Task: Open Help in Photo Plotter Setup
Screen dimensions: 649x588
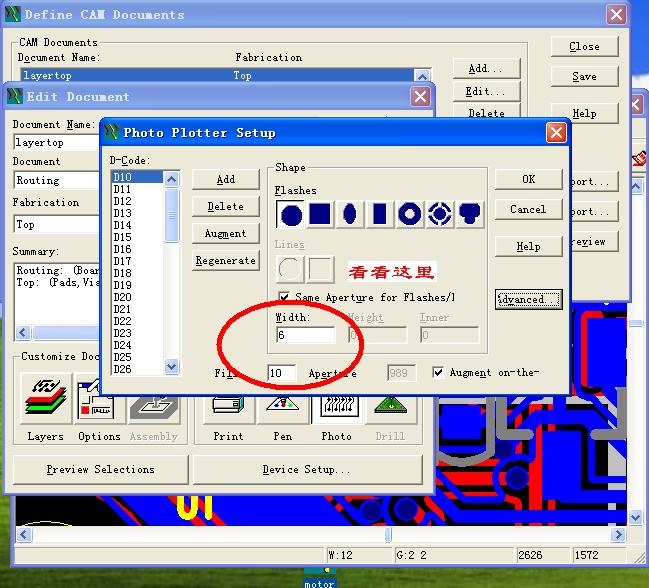Action: coord(529,247)
